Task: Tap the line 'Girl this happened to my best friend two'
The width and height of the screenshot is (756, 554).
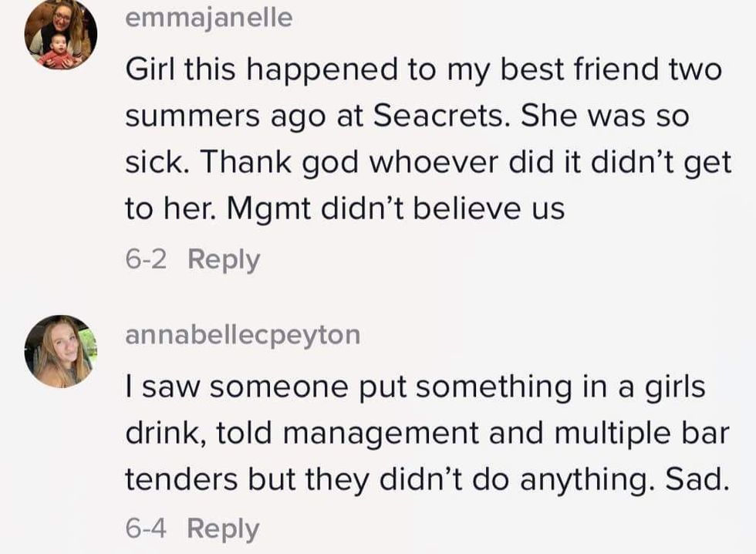Action: (424, 71)
